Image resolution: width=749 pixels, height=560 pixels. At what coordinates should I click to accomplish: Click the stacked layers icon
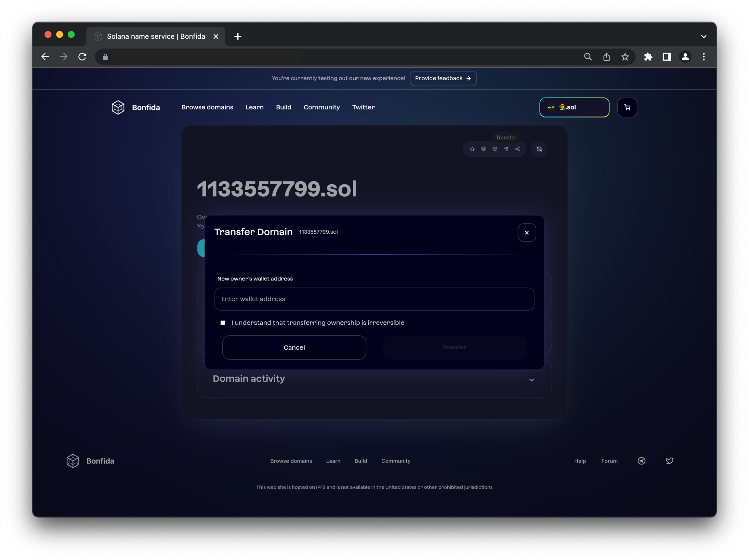tap(483, 149)
